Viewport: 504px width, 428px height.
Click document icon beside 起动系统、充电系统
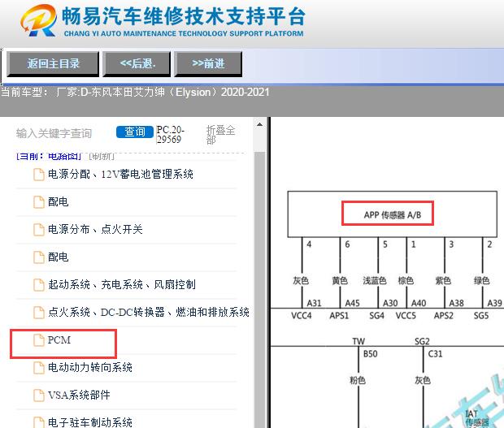[x=39, y=285]
